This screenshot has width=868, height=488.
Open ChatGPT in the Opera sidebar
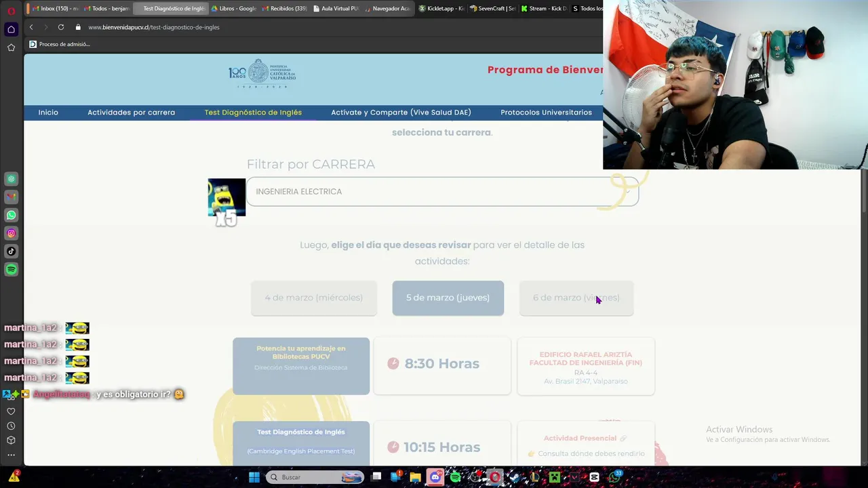pyautogui.click(x=11, y=179)
